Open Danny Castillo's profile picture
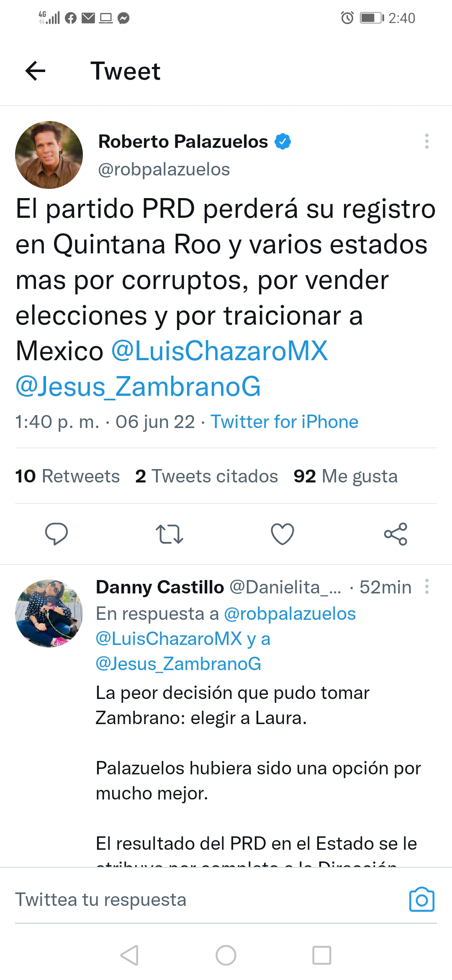 point(49,614)
